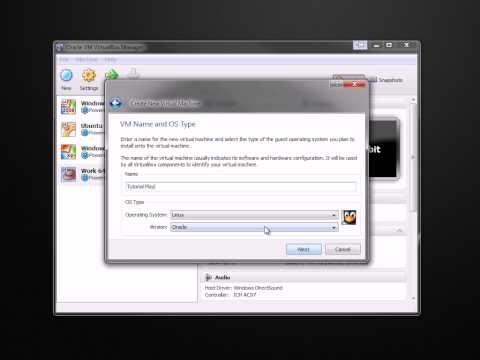Image resolution: width=480 pixels, height=360 pixels.
Task: Open the Help menu
Action: (110, 60)
